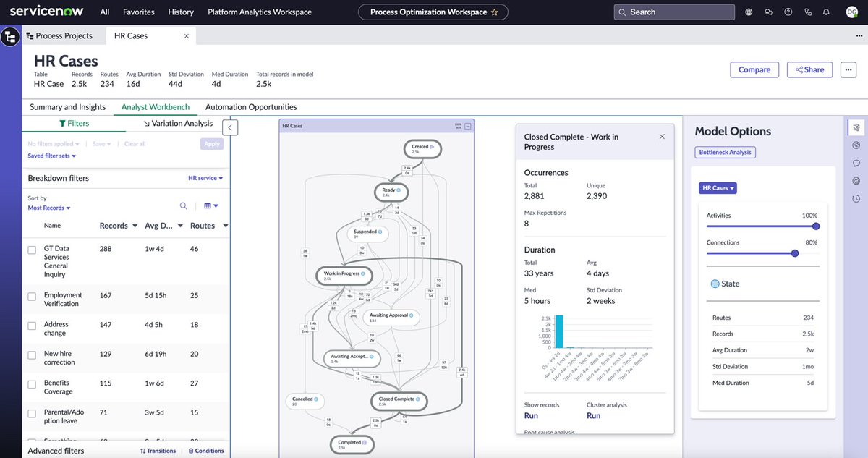Click the Bottleneck Analysis button
This screenshot has width=868, height=458.
[726, 152]
